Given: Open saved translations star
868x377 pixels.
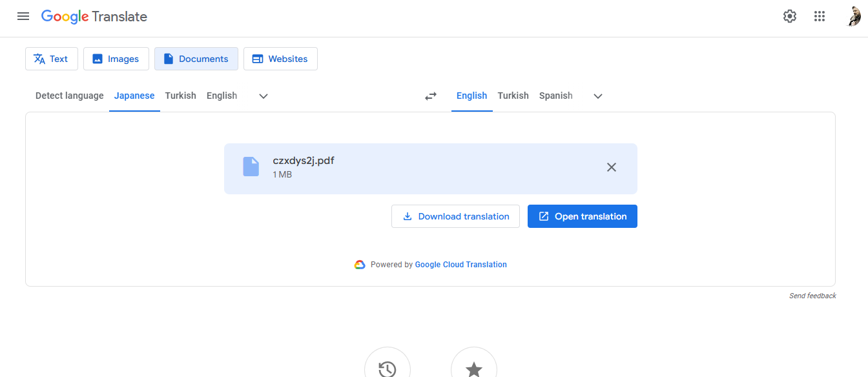Looking at the screenshot, I should coord(474,368).
